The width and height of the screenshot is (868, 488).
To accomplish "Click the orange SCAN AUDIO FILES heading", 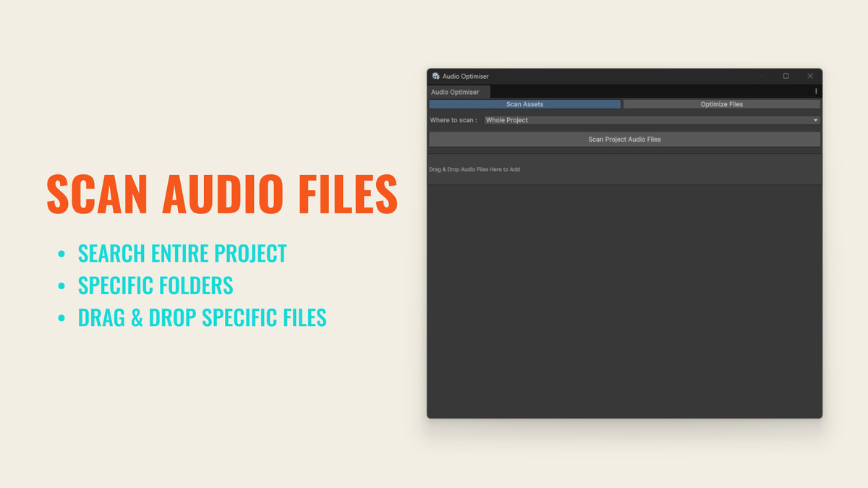I will pyautogui.click(x=221, y=194).
